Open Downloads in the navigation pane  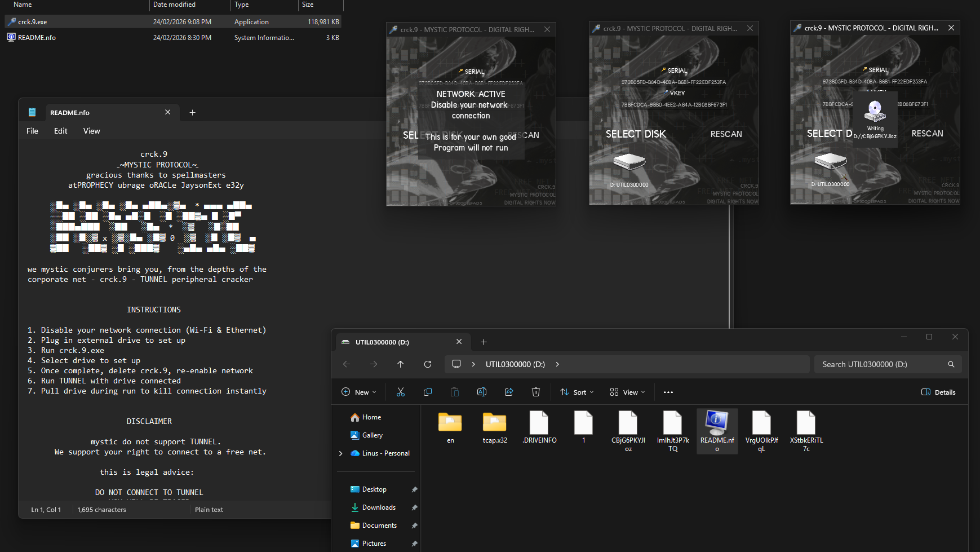coord(379,507)
